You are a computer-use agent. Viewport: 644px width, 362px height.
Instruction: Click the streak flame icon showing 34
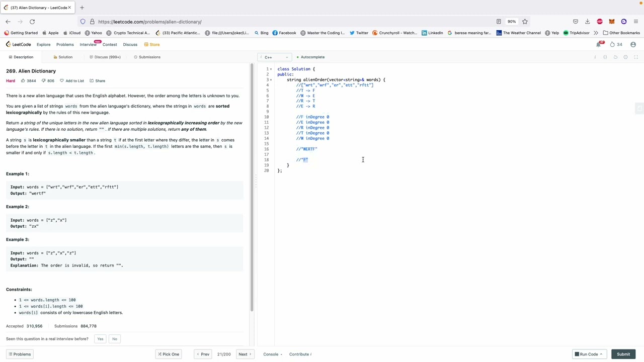[x=612, y=44]
